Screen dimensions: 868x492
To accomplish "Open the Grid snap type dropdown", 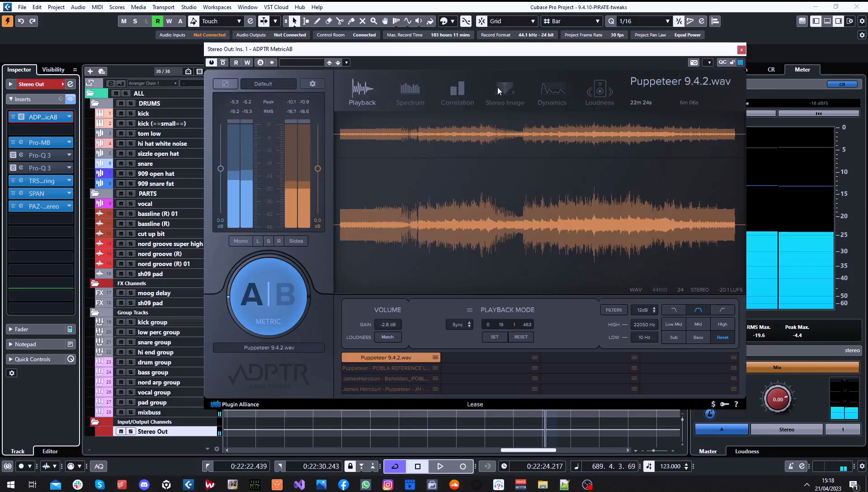I will pyautogui.click(x=512, y=21).
